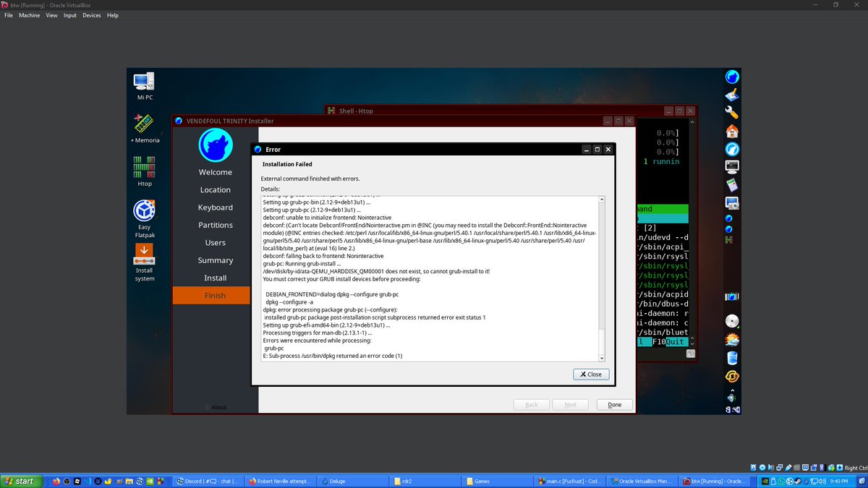
Task: Click the NVIDIA tray icon in taskbar
Action: pos(765,481)
